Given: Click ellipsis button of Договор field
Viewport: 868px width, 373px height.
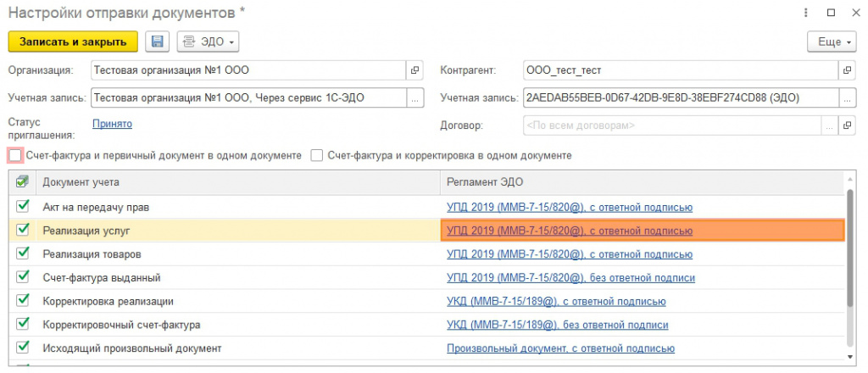Looking at the screenshot, I should tap(830, 125).
